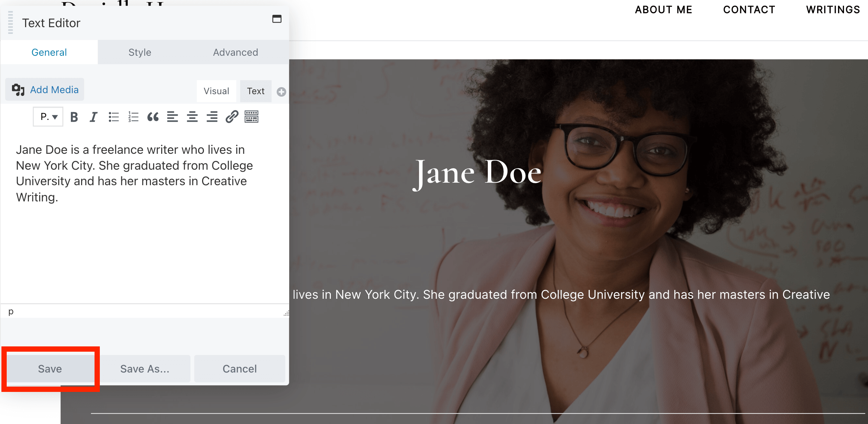Click the Save button

(x=50, y=368)
